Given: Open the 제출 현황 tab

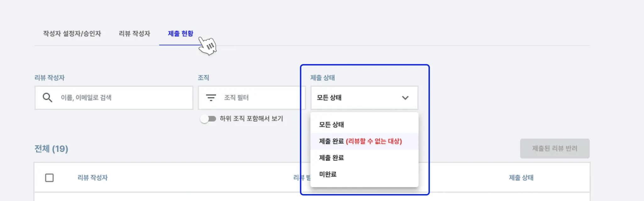Looking at the screenshot, I should (180, 34).
